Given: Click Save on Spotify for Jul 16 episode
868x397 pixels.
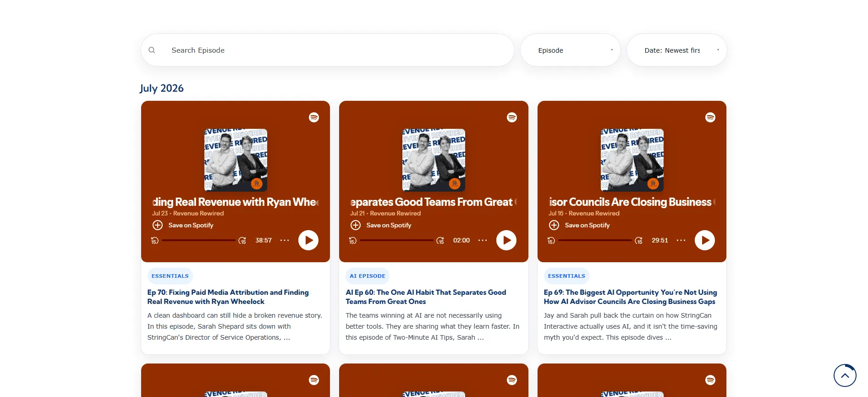Looking at the screenshot, I should point(587,225).
